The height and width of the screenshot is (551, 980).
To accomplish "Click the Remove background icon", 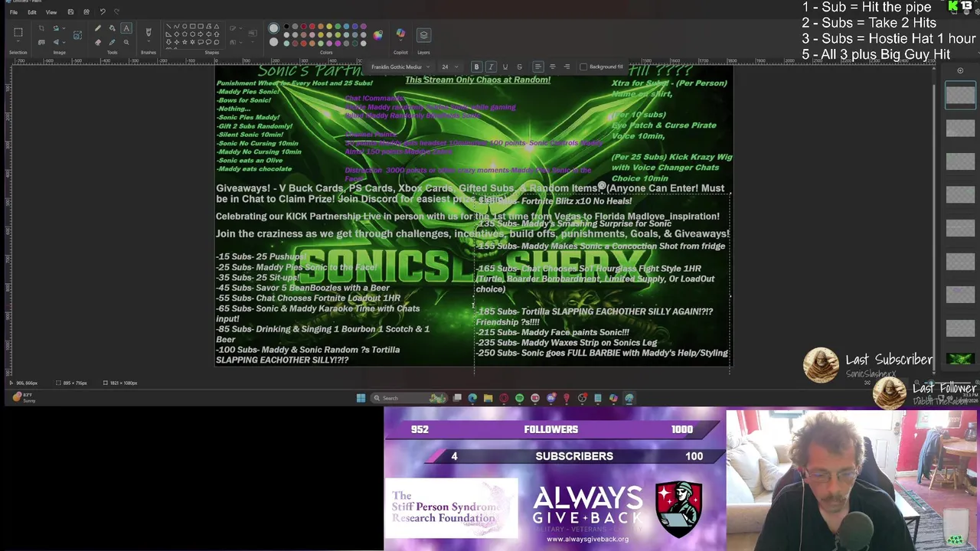I will [x=77, y=35].
